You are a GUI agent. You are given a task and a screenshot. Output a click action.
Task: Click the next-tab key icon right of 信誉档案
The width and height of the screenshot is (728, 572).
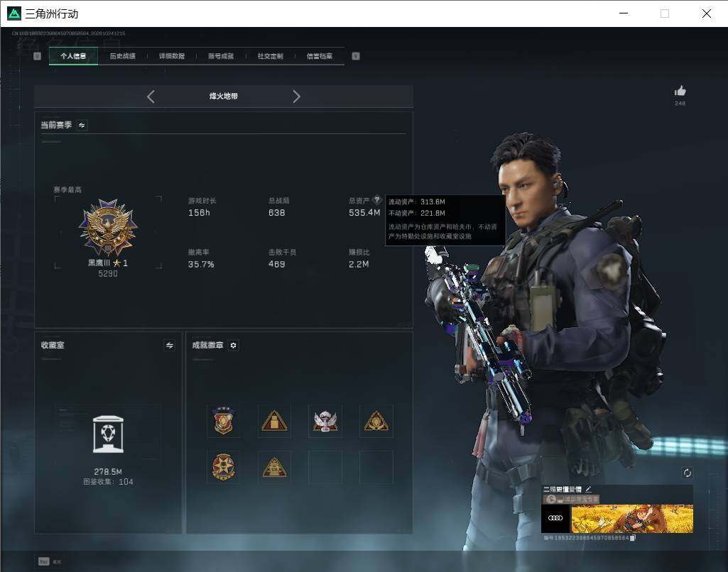[356, 56]
